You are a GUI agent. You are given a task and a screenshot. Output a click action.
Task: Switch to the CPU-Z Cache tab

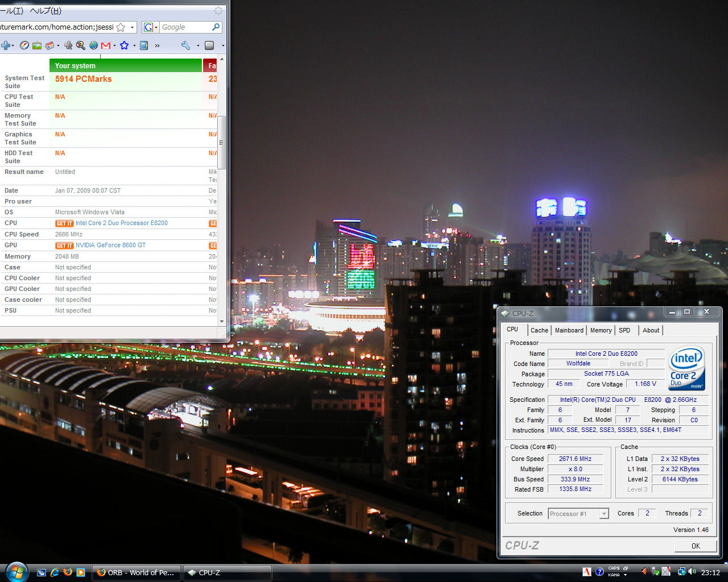tap(539, 330)
